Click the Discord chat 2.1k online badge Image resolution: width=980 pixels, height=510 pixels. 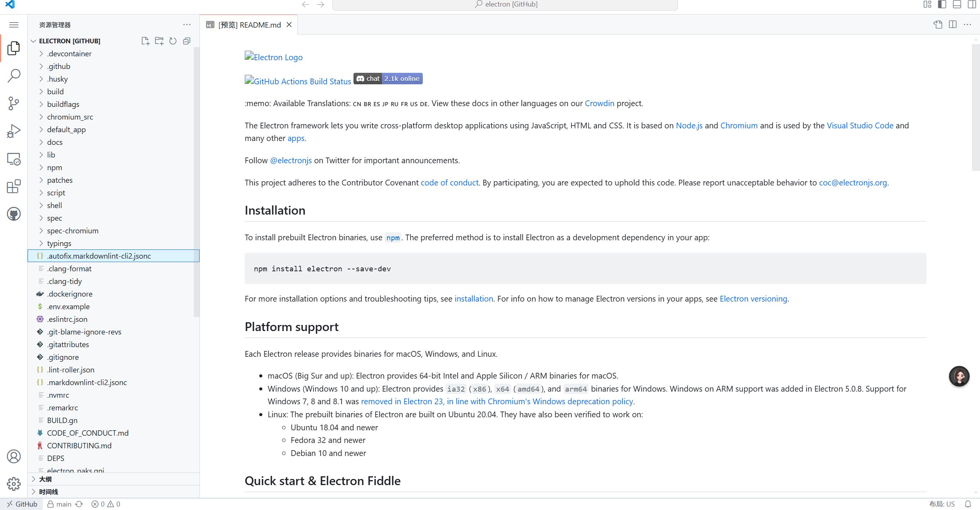point(388,79)
